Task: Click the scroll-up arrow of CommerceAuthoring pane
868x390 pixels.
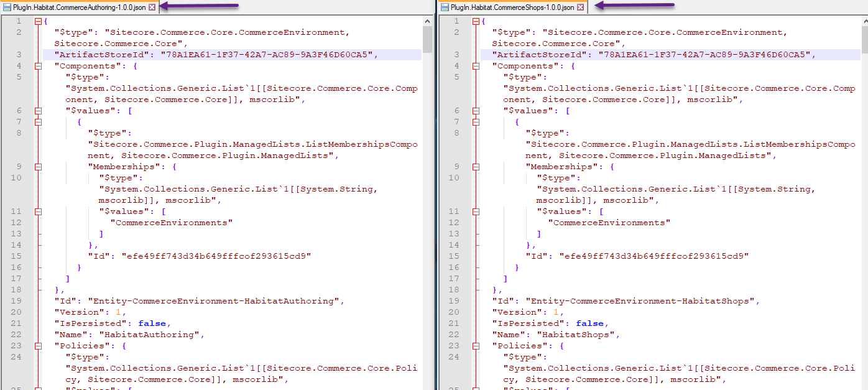Action: (x=428, y=21)
